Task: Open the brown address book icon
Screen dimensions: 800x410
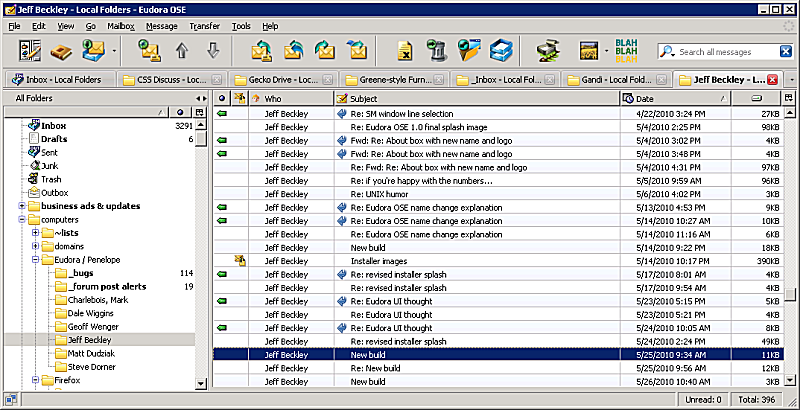Action: pos(62,50)
